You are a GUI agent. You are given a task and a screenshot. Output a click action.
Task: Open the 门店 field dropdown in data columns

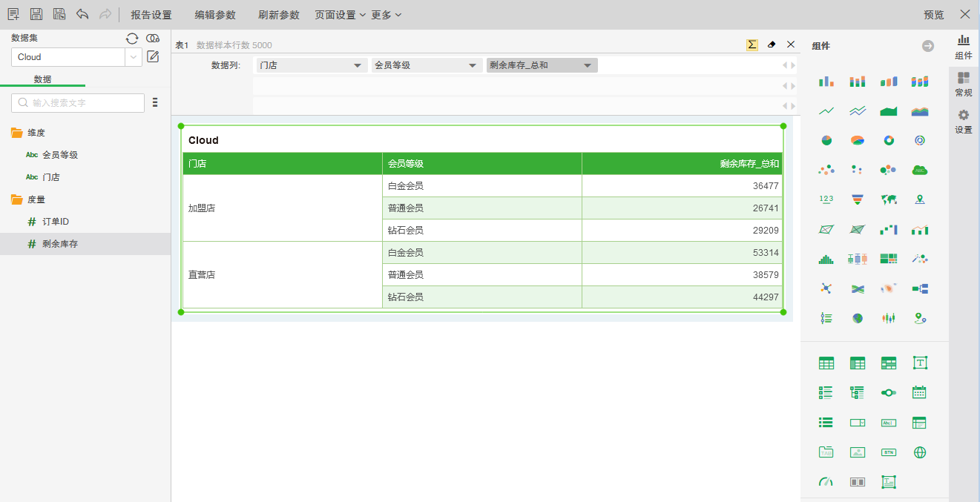tap(358, 65)
